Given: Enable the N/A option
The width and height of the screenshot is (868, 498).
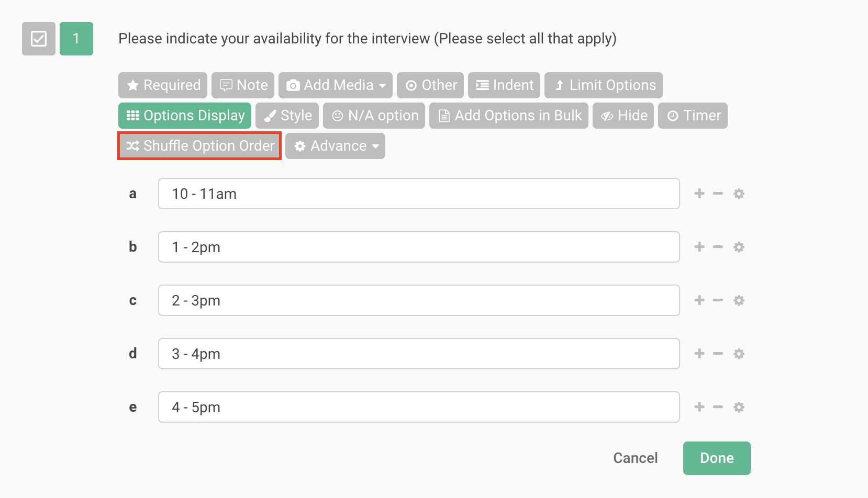Looking at the screenshot, I should click(x=374, y=115).
